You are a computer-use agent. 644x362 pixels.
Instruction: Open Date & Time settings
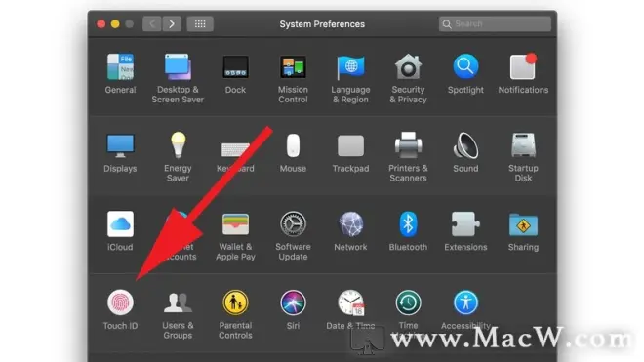click(x=350, y=302)
